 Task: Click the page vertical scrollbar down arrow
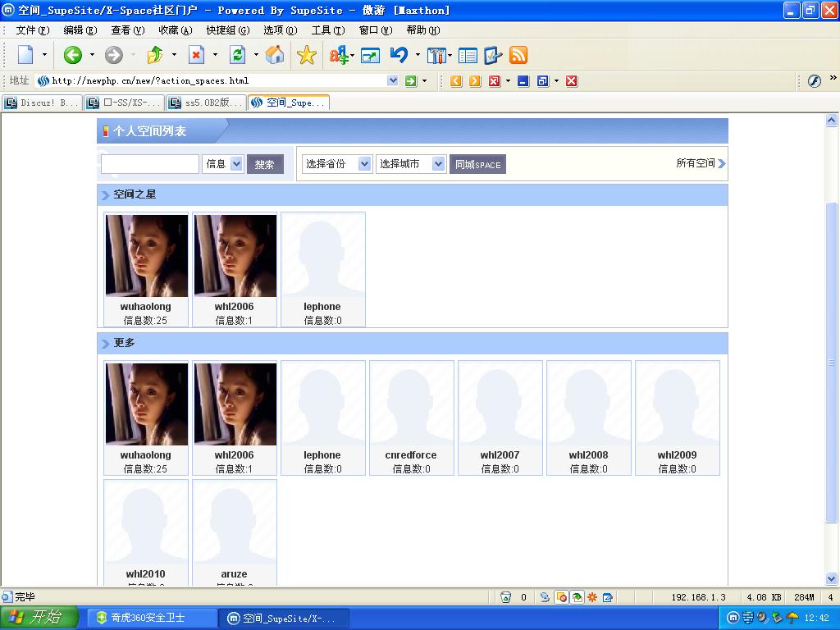832,578
